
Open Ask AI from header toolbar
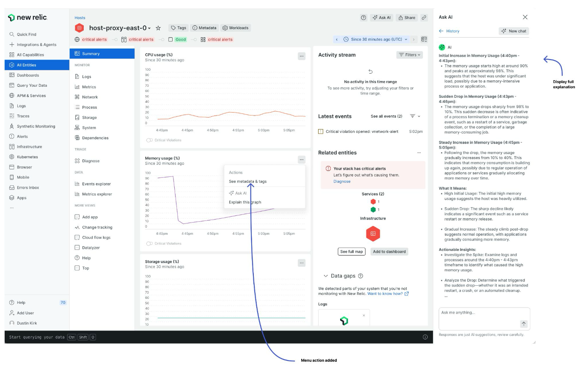[x=382, y=17]
